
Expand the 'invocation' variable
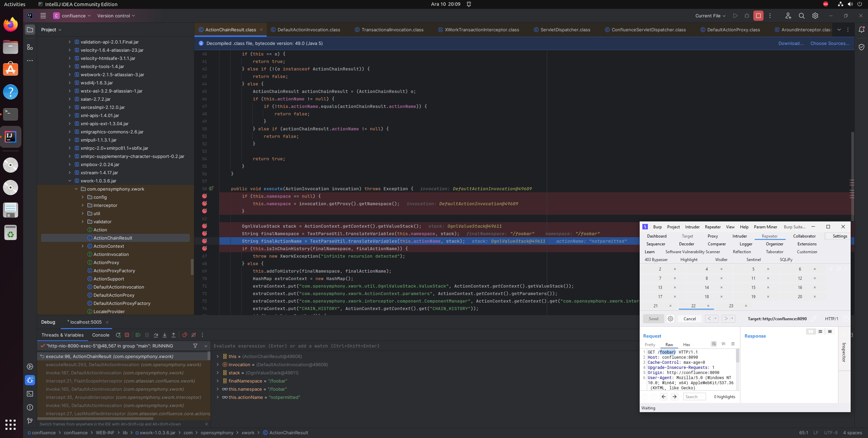click(x=217, y=364)
